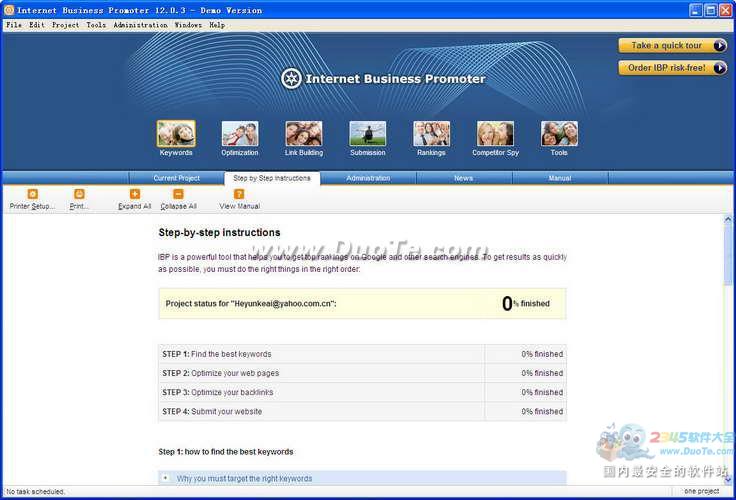The height and width of the screenshot is (500, 736).
Task: Click STEP 2: Optimize your web pages
Action: 221,373
